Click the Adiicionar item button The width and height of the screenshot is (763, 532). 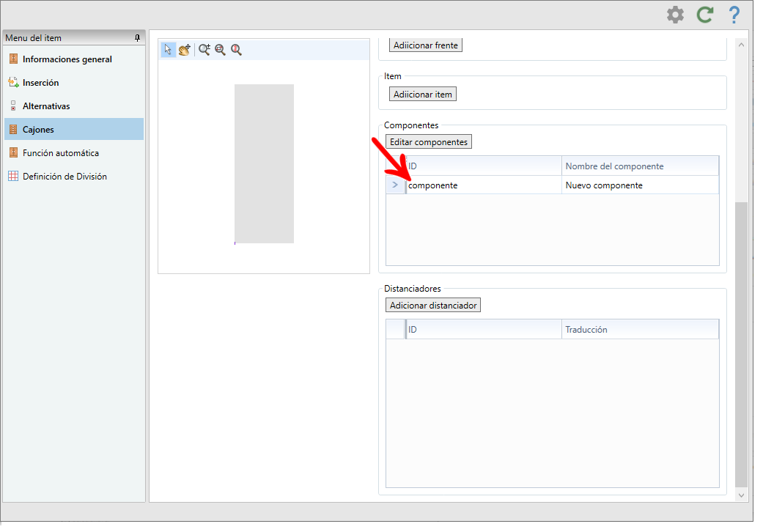click(423, 95)
